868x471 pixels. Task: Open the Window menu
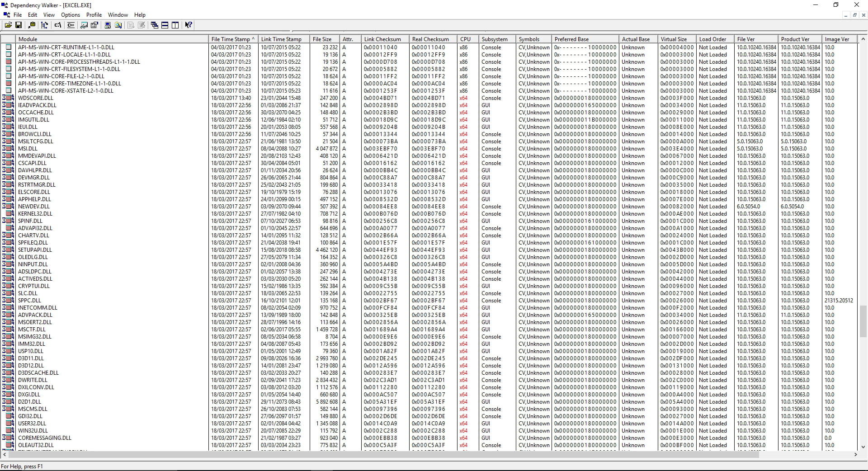tap(118, 15)
